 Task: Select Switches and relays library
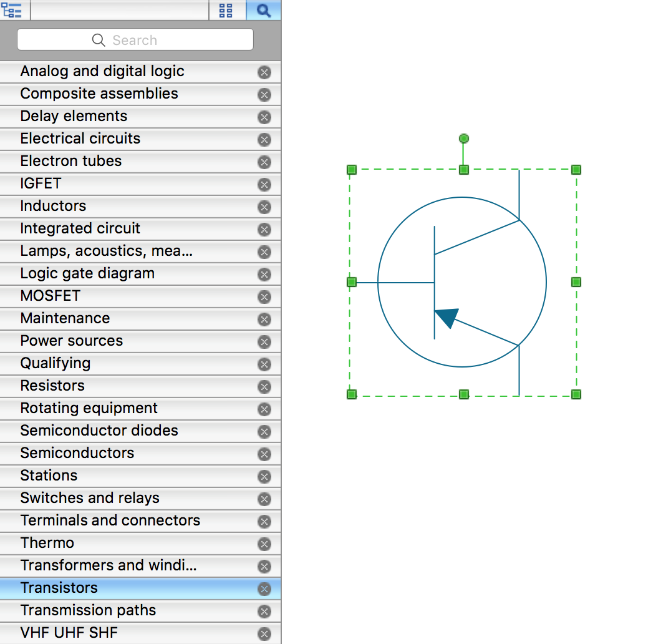[140, 499]
